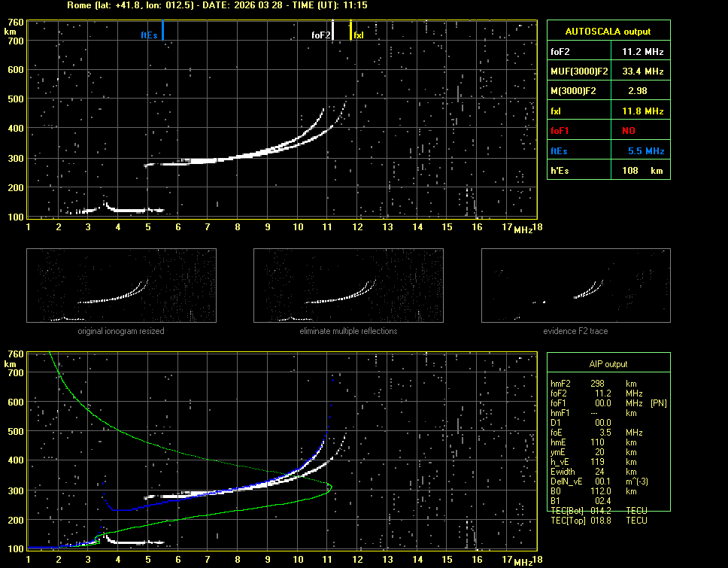Click the green electron density profile peak
The width and height of the screenshot is (728, 568).
point(330,487)
